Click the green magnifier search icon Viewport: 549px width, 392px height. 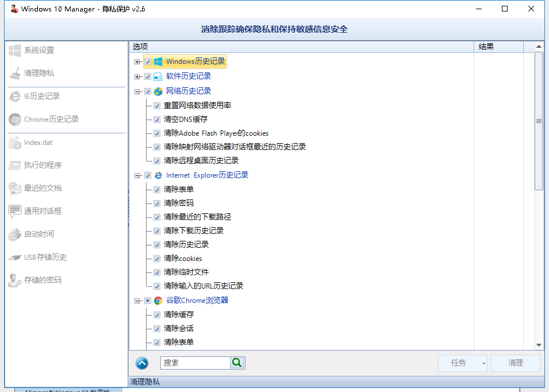[x=237, y=363]
